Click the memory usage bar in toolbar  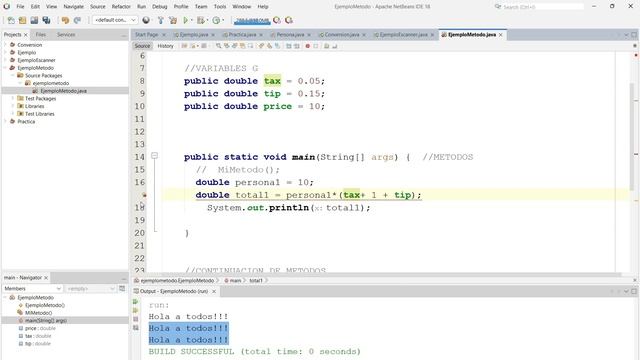(252, 20)
